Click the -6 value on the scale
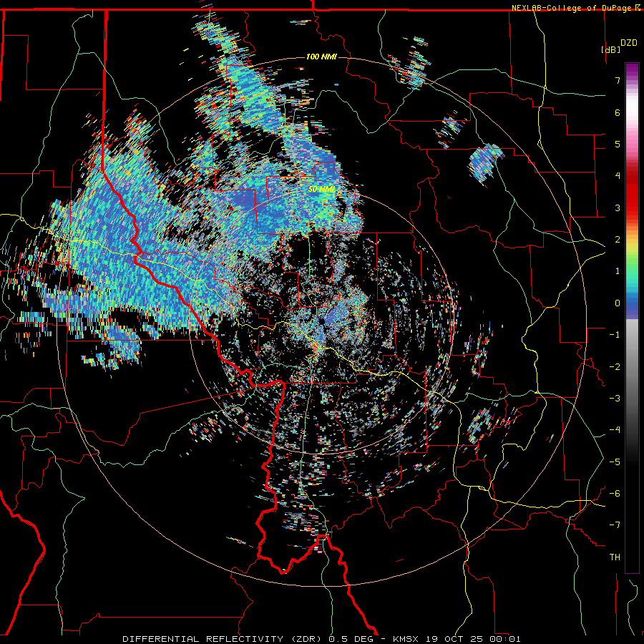This screenshot has height=644, width=644. pyautogui.click(x=615, y=494)
